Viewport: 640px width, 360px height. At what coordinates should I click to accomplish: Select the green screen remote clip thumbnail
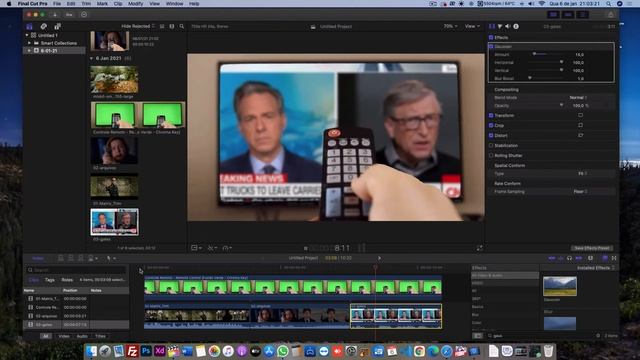(138, 115)
